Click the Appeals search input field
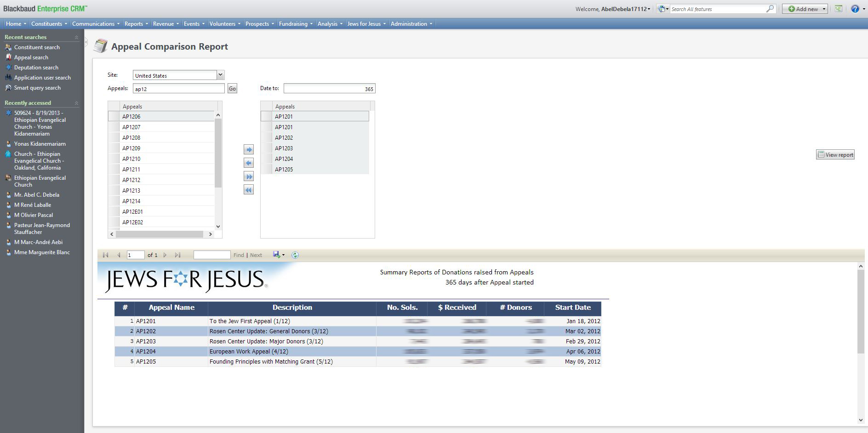 coord(179,89)
